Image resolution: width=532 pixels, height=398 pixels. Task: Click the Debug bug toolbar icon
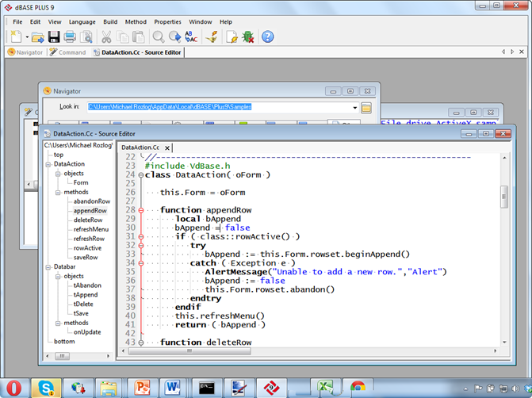[247, 36]
